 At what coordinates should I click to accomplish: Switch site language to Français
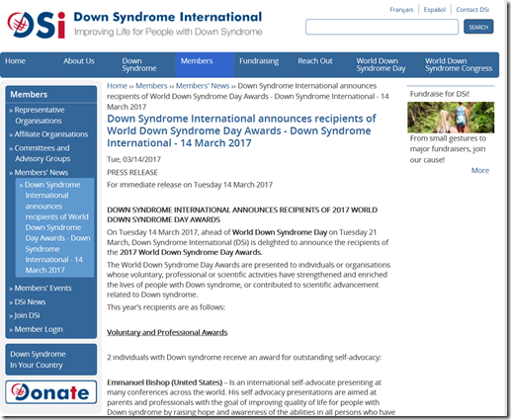point(401,10)
